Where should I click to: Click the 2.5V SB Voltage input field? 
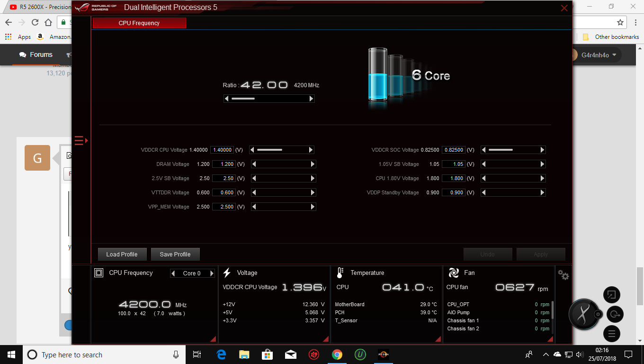[x=224, y=178]
